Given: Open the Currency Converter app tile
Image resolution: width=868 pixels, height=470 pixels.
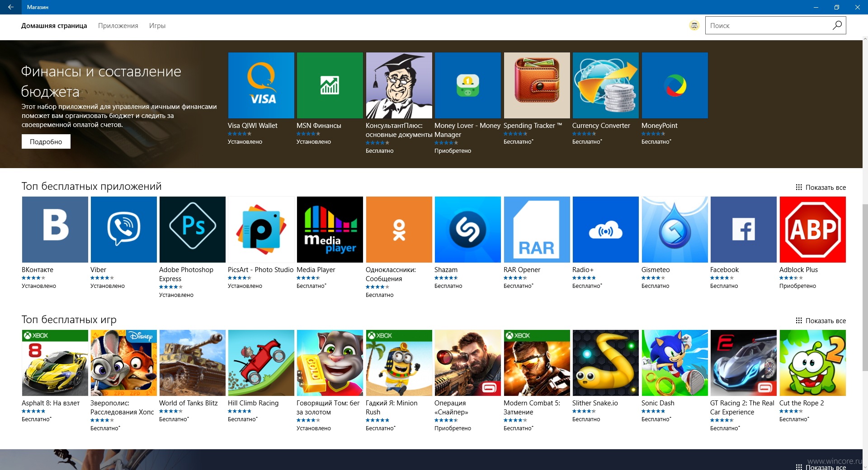Looking at the screenshot, I should coord(606,85).
